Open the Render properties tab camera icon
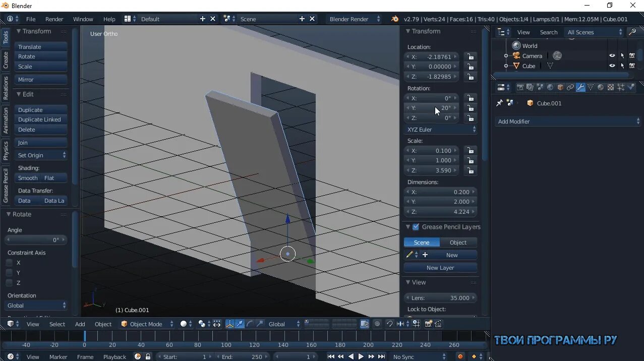This screenshot has height=361, width=644. tap(520, 87)
